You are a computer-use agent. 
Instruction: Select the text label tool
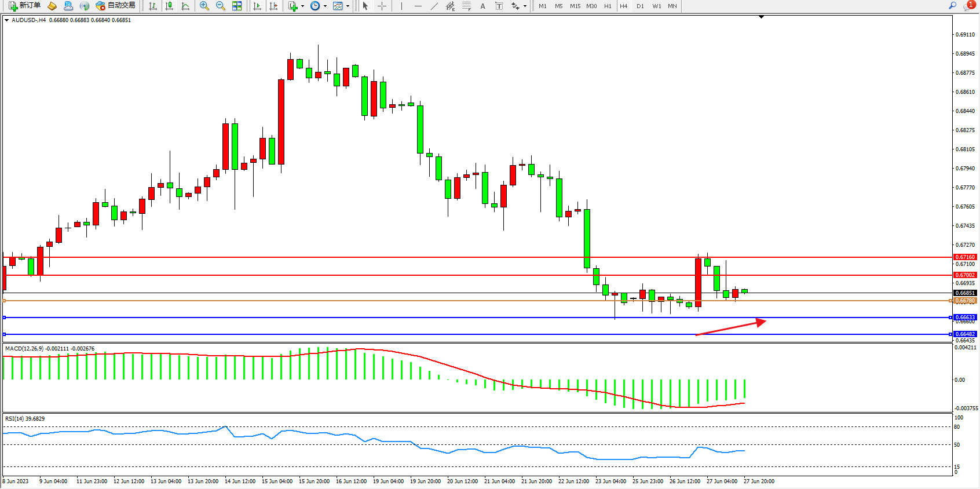(499, 6)
